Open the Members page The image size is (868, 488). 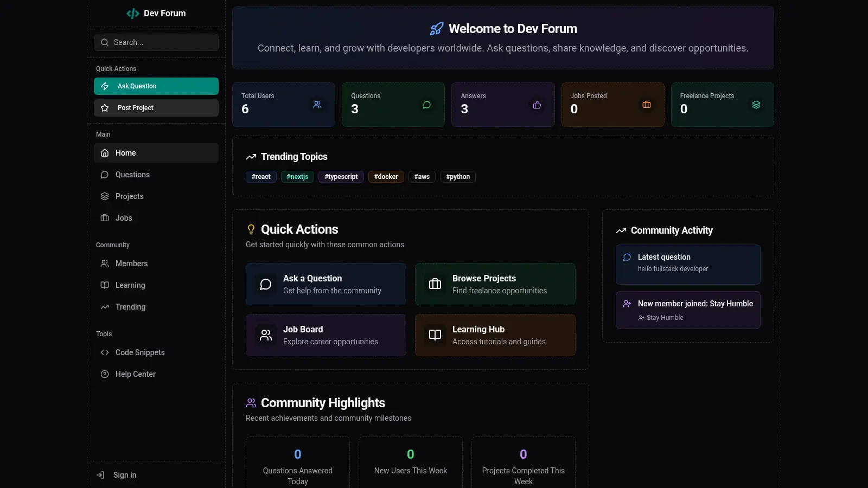coord(156,264)
